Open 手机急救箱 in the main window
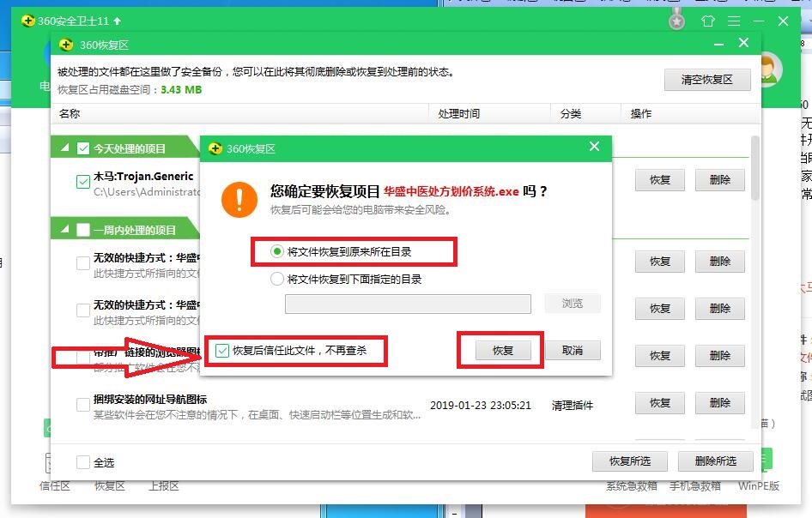 pyautogui.click(x=695, y=486)
